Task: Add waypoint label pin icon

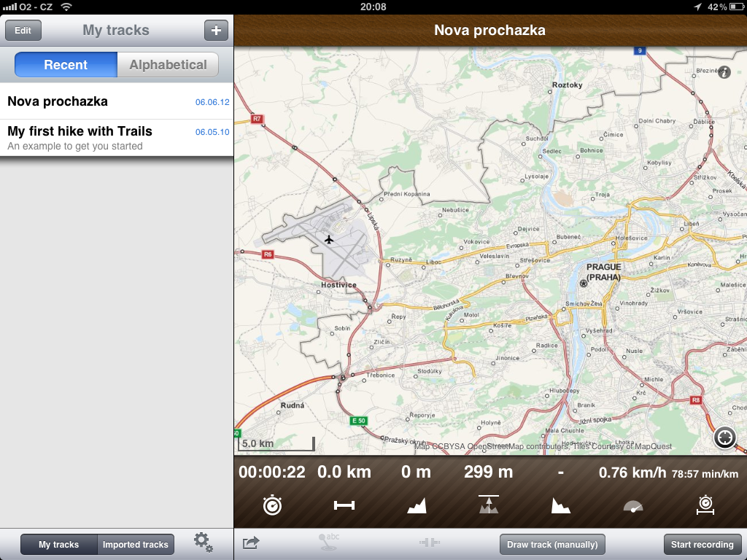Action: [328, 542]
